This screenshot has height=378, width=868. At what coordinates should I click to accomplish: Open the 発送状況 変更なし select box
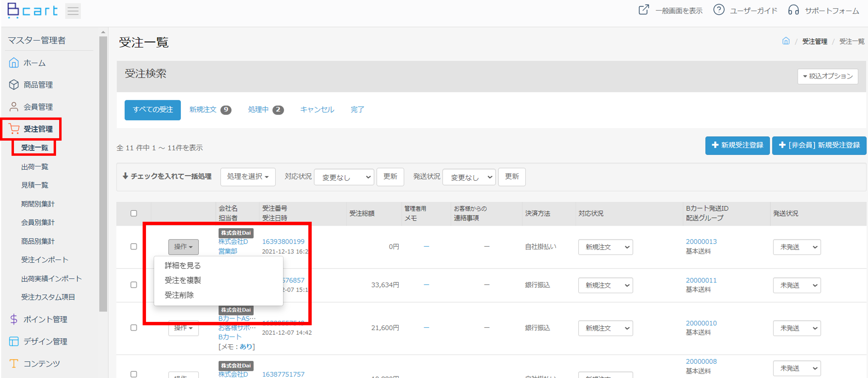pyautogui.click(x=469, y=177)
